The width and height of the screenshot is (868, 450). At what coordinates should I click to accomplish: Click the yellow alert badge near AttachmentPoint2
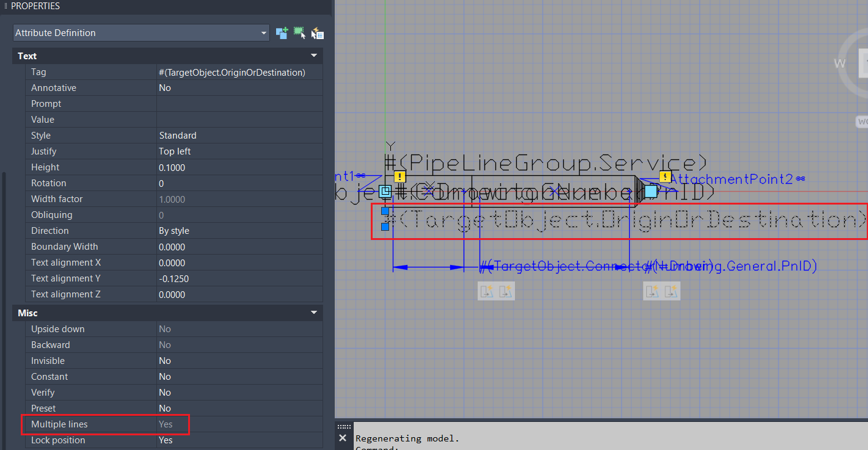click(x=665, y=176)
